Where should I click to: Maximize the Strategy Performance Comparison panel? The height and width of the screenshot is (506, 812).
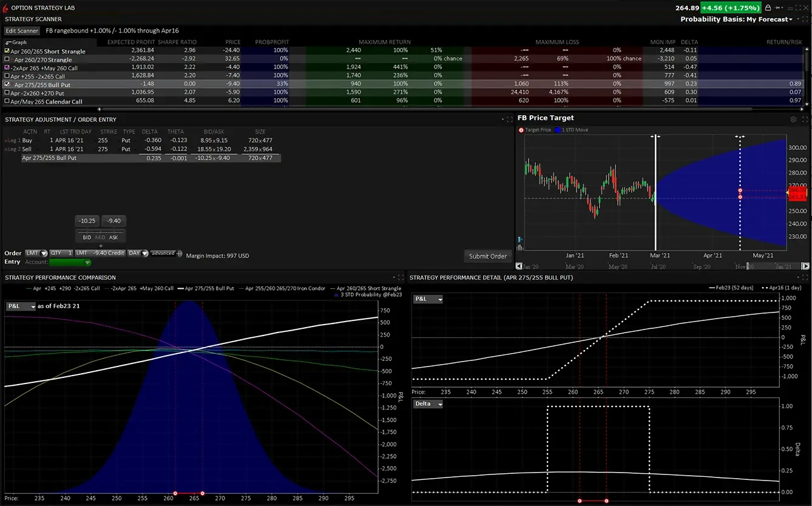(x=400, y=277)
